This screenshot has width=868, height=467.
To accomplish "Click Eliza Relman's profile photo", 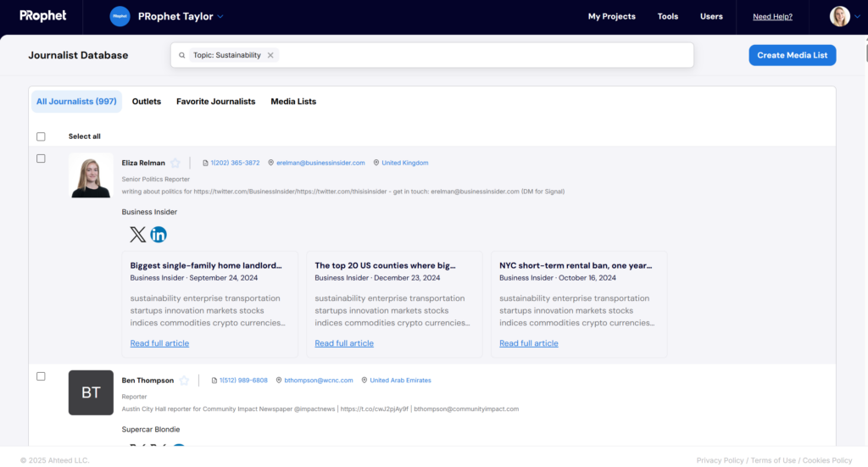I will click(x=91, y=175).
